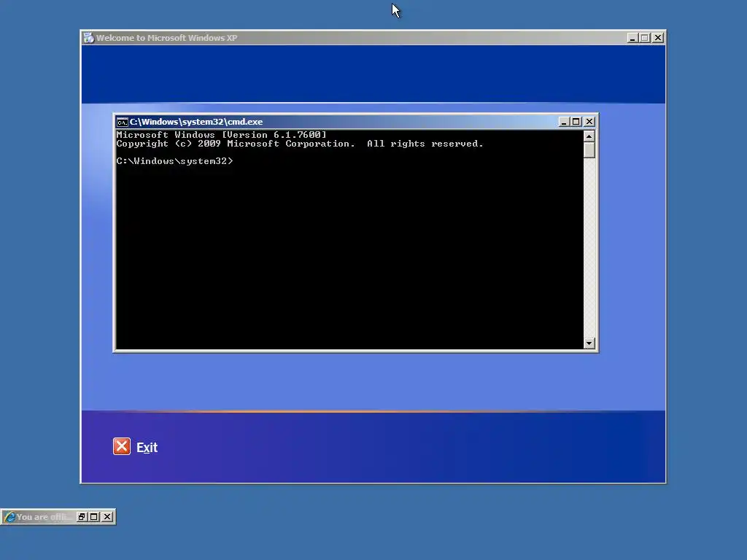Click the 'You are offl...' minimized title text

[43, 517]
